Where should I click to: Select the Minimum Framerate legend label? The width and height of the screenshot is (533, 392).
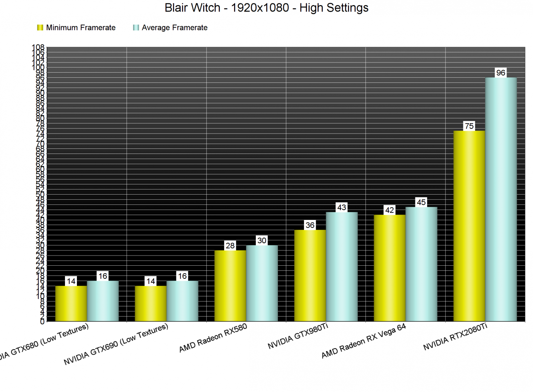(x=81, y=28)
